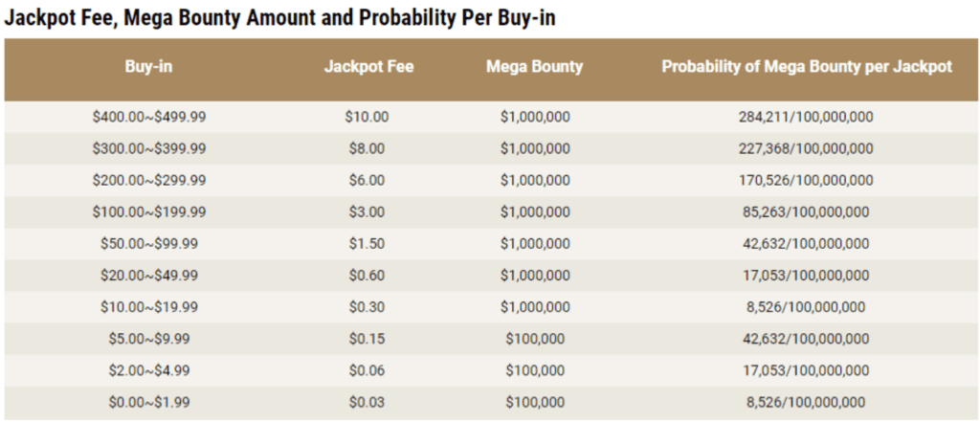
Task: Click Probability of Mega Bounty per Jackpot header
Action: (x=807, y=67)
